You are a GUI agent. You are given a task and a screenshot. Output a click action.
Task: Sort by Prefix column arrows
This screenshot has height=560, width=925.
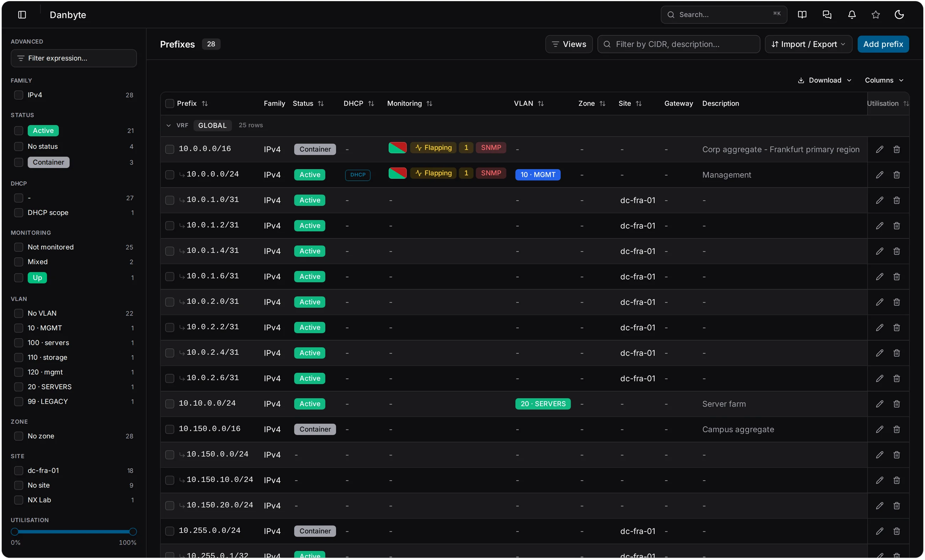tap(205, 104)
